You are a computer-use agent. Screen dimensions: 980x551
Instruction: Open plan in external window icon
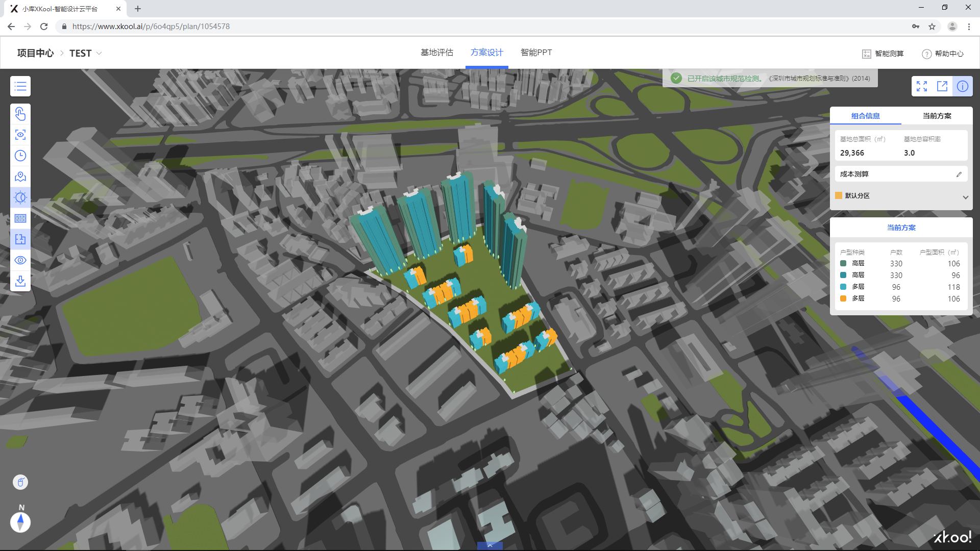pos(942,86)
